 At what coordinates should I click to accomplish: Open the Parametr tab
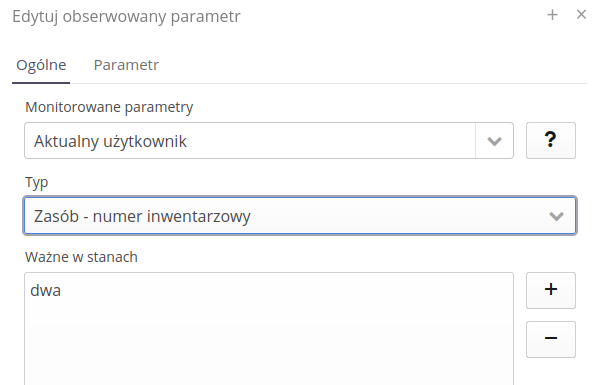[x=126, y=65]
